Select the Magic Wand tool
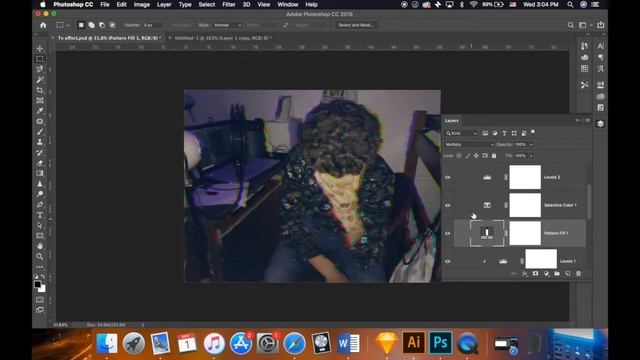The image size is (640, 360). tap(40, 80)
